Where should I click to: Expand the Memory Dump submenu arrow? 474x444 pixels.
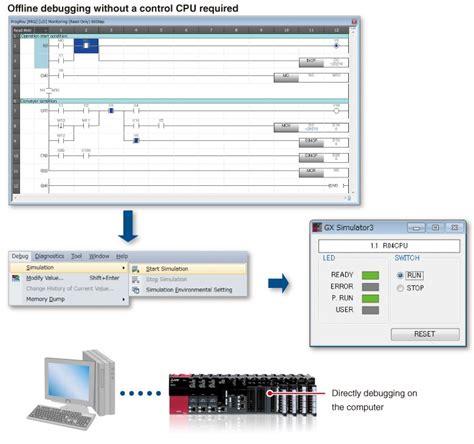point(124,299)
